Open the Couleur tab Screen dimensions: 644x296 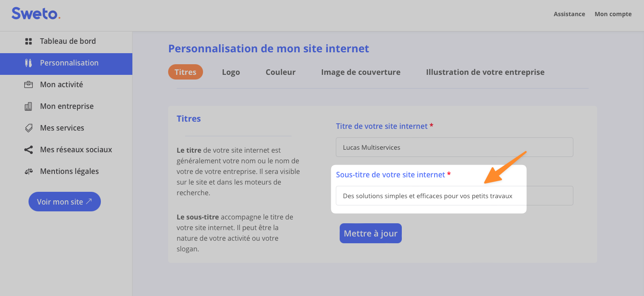[280, 72]
